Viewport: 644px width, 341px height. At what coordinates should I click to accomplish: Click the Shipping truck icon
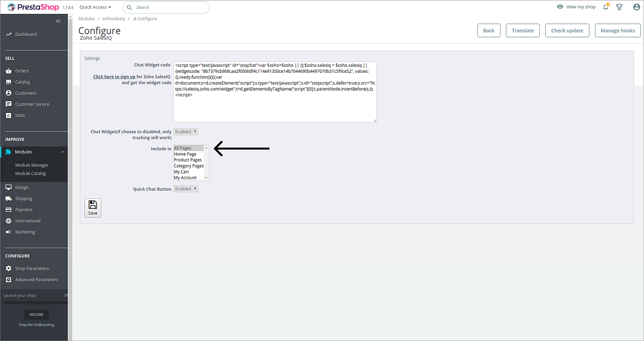tap(9, 199)
